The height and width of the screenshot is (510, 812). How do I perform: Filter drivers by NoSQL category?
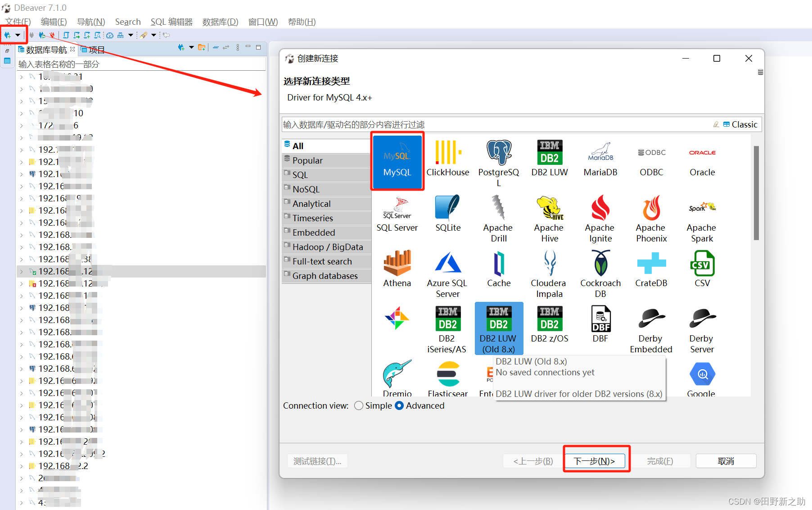[x=327, y=189]
